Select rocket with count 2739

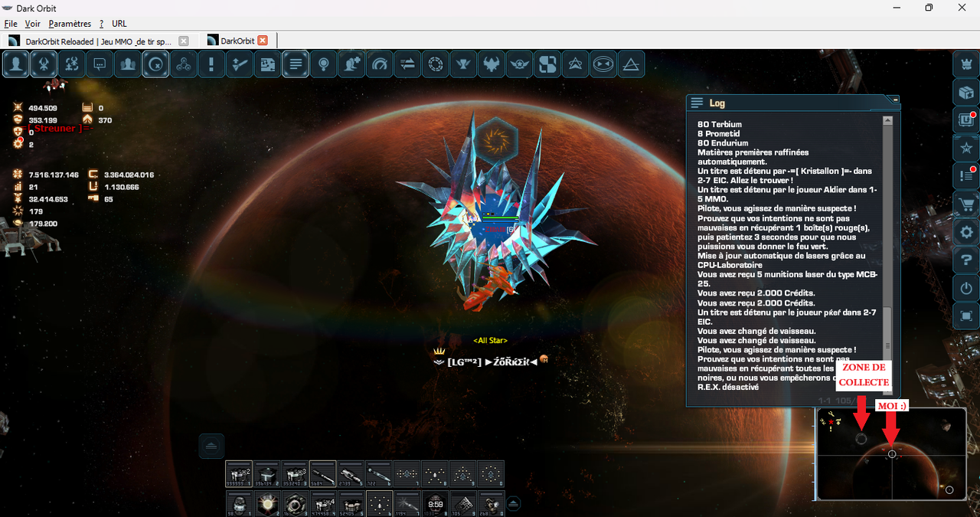click(x=351, y=474)
